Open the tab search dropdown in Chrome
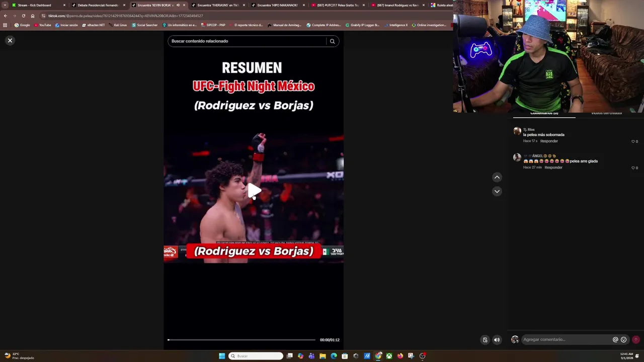Image resolution: width=644 pixels, height=362 pixels. pos(5,5)
